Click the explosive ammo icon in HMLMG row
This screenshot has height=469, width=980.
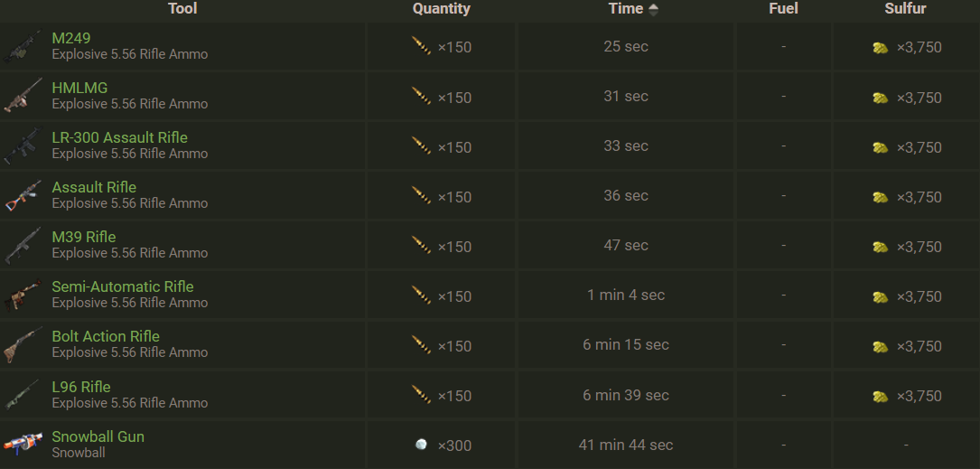(x=421, y=97)
